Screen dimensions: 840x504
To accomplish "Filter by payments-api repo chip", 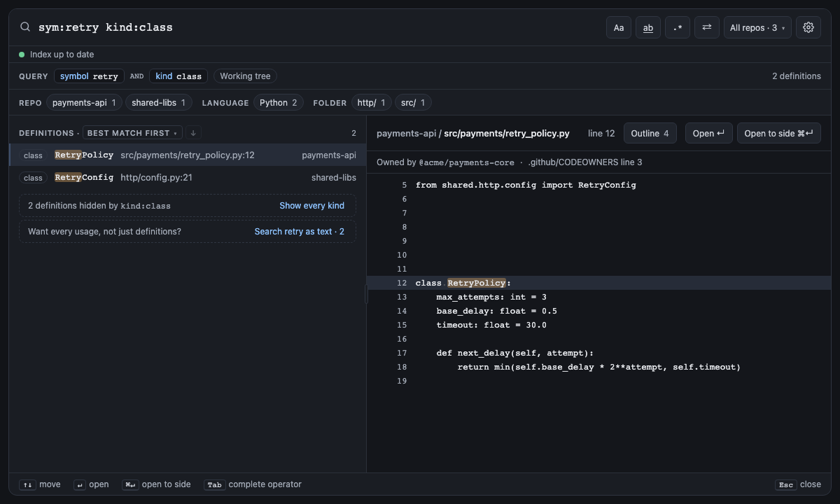I will point(85,103).
